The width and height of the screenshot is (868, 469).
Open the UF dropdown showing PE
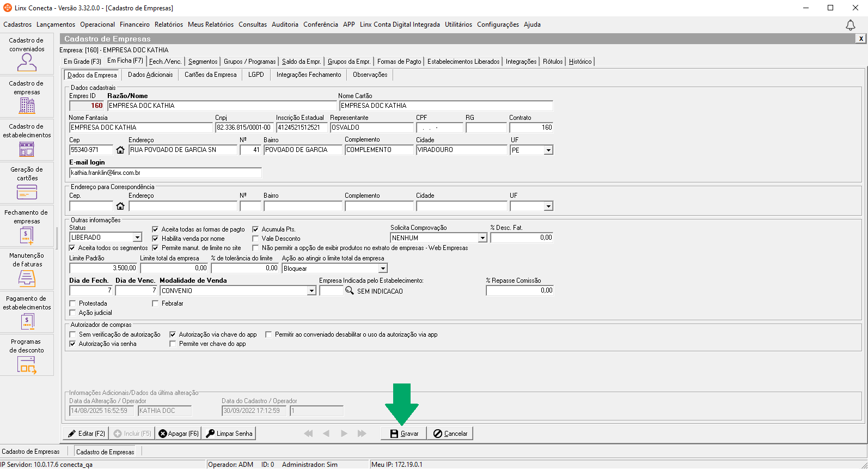(548, 150)
